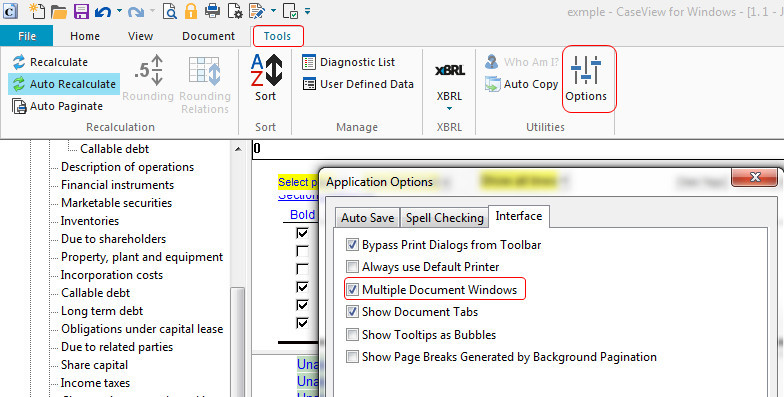Click the Rounding button
The height and width of the screenshot is (397, 784).
148,78
